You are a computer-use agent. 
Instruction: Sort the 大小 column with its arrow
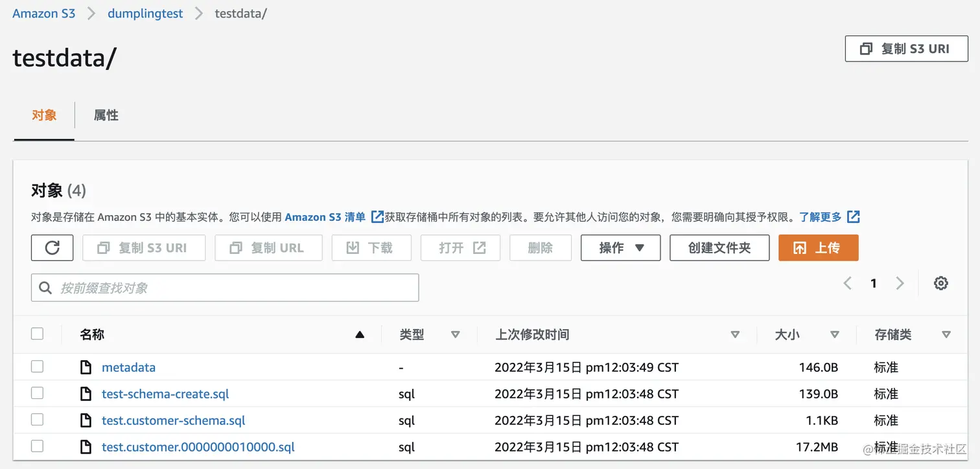coord(835,335)
